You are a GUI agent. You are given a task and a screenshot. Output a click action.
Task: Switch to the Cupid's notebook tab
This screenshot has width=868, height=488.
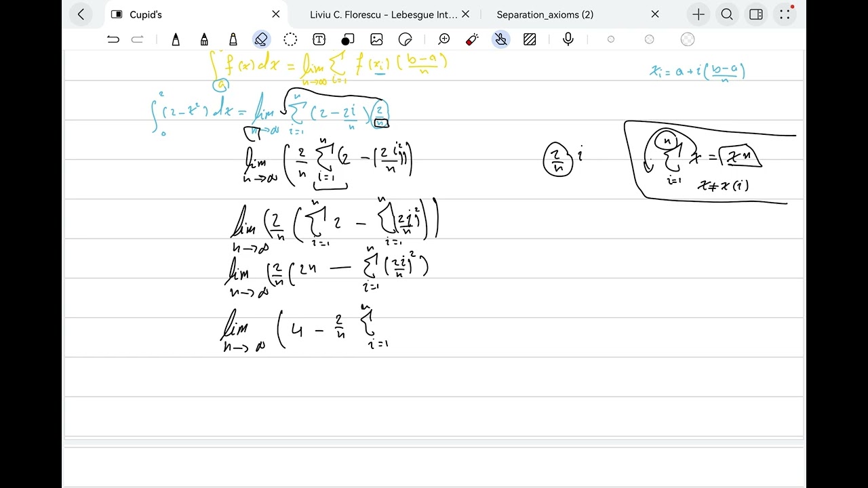146,14
